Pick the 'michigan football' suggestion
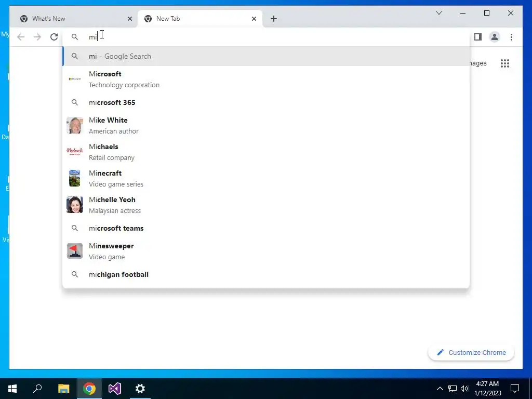The height and width of the screenshot is (399, 532). pyautogui.click(x=266, y=274)
